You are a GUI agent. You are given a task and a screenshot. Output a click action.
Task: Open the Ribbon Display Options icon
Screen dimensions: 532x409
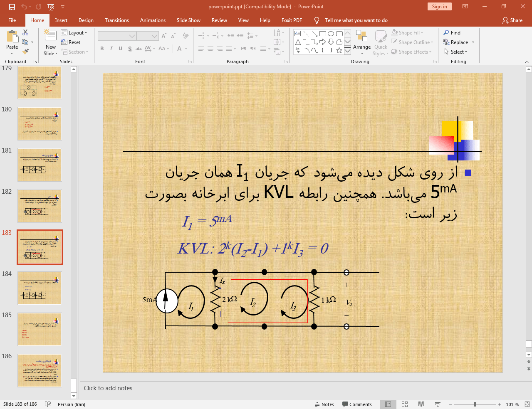pos(465,7)
